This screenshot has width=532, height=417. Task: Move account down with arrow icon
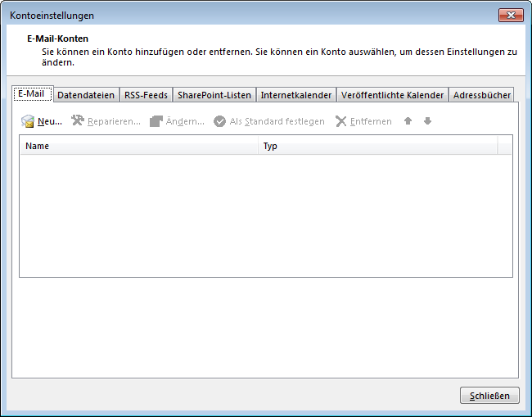pyautogui.click(x=427, y=121)
